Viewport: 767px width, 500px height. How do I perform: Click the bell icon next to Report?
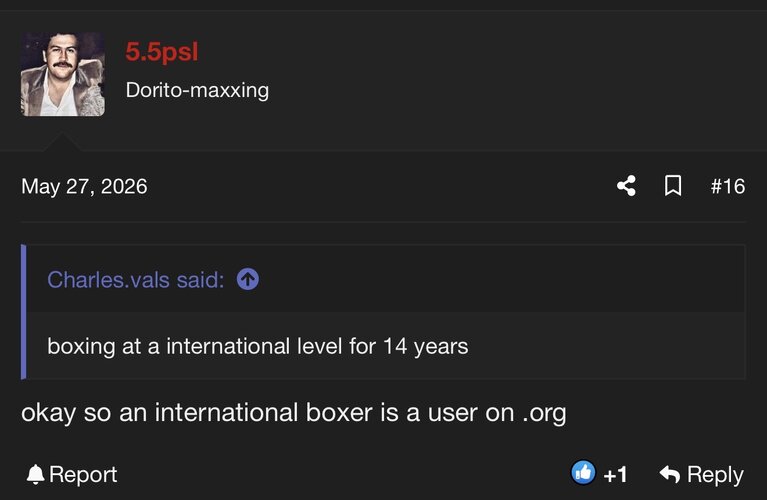point(35,475)
